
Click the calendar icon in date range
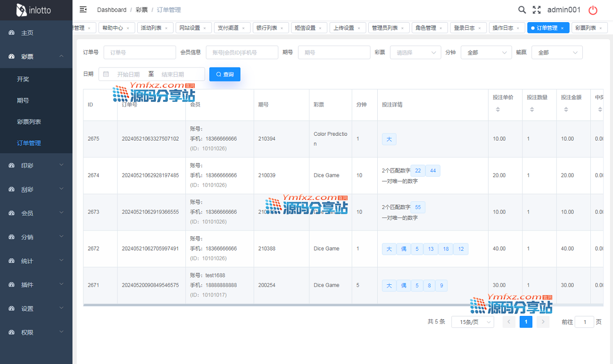(x=106, y=74)
